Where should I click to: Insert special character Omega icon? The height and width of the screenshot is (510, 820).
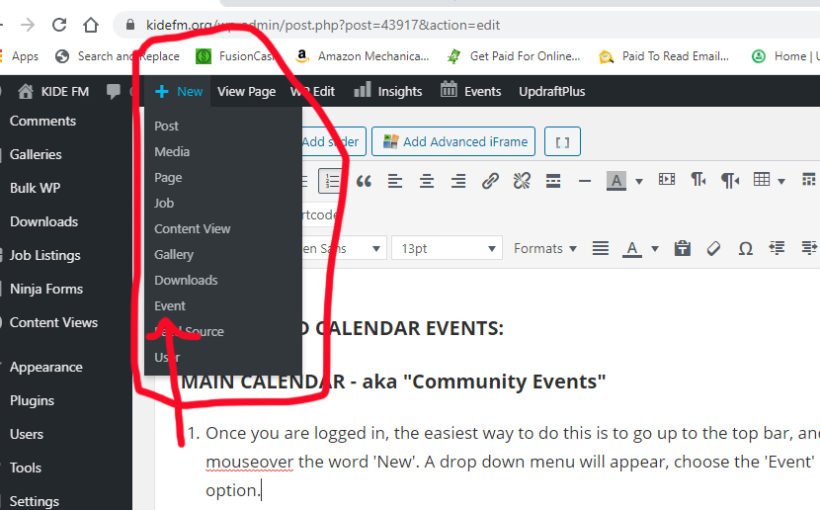(x=745, y=248)
